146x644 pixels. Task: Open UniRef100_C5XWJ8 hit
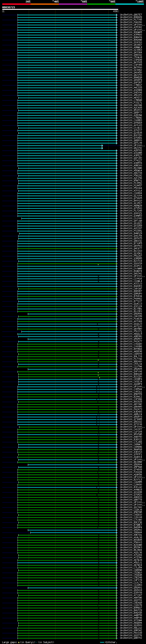click(x=131, y=58)
